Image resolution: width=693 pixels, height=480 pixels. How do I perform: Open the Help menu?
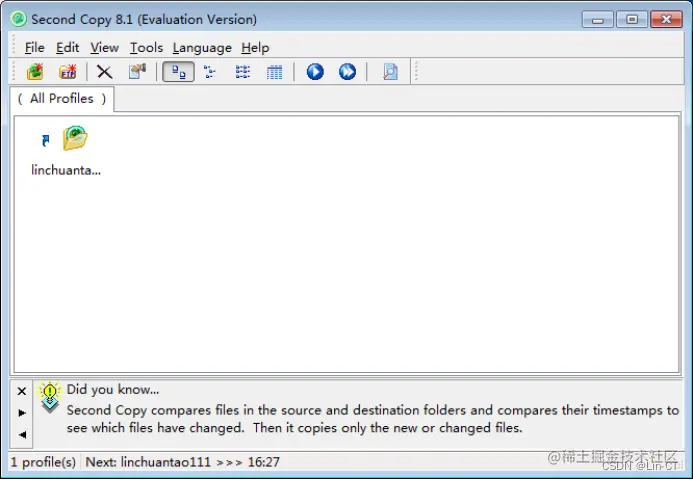[x=255, y=47]
